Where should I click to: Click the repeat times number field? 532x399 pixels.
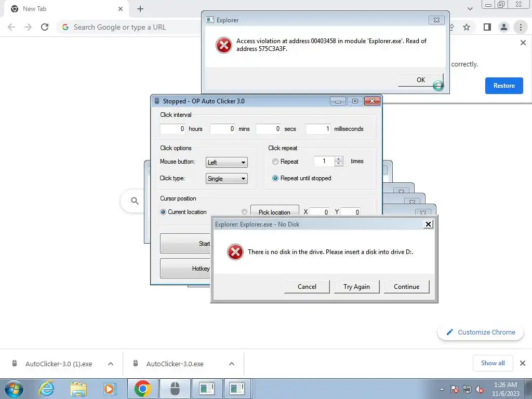pos(324,161)
